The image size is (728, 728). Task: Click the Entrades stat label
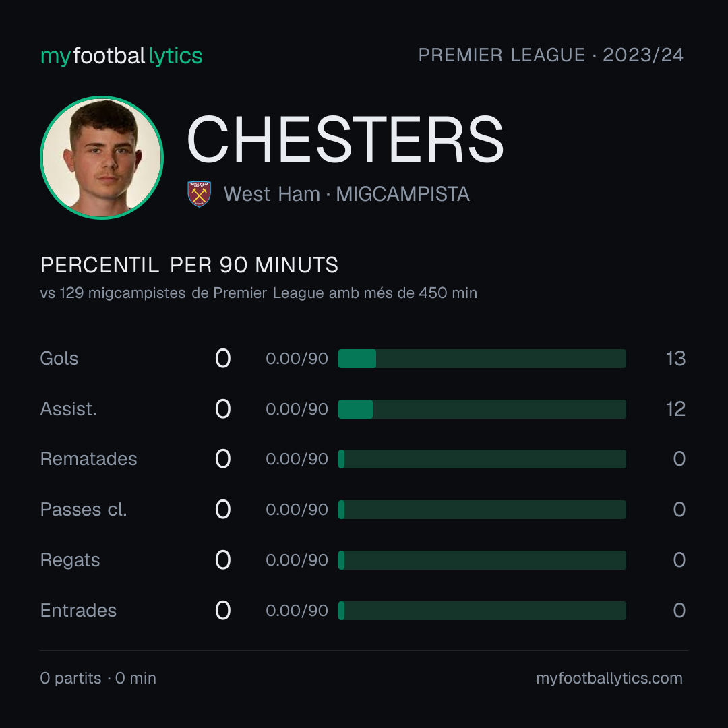tap(78, 611)
